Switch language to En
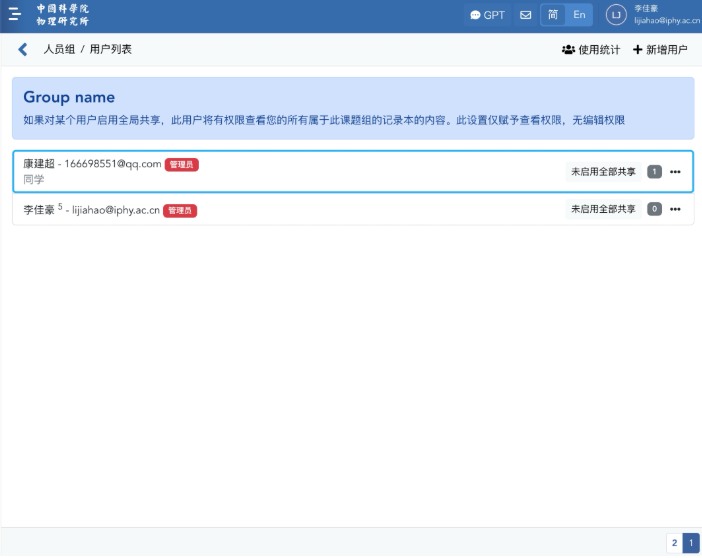Screen dimensions: 702x558 [579, 15]
